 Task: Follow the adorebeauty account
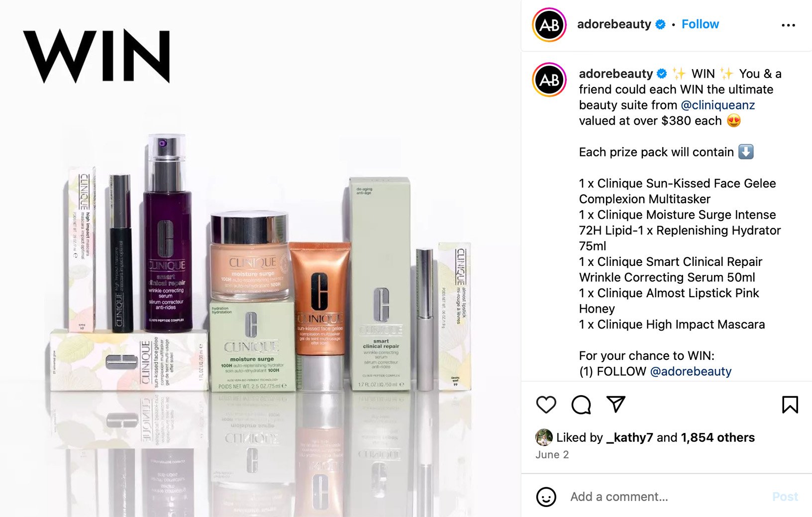(x=700, y=24)
